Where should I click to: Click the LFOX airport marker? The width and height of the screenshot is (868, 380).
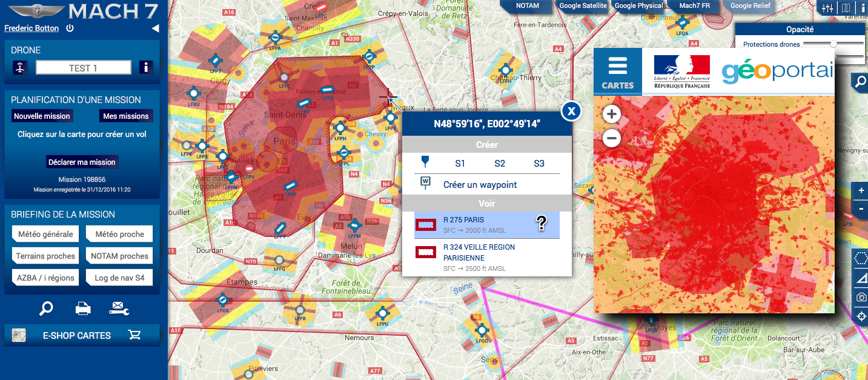click(x=223, y=299)
